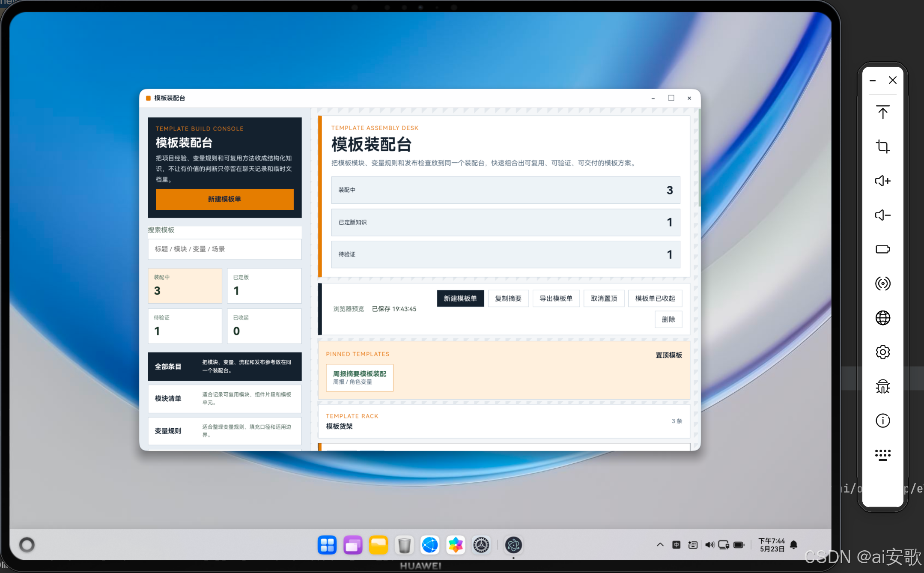Open the blue app launcher grid in dock
The image size is (924, 573).
click(x=327, y=545)
